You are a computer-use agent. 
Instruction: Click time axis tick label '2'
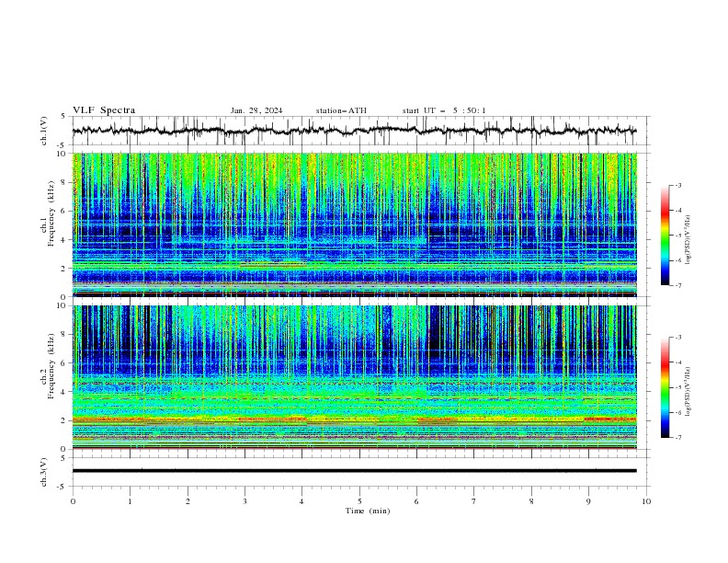tap(188, 501)
